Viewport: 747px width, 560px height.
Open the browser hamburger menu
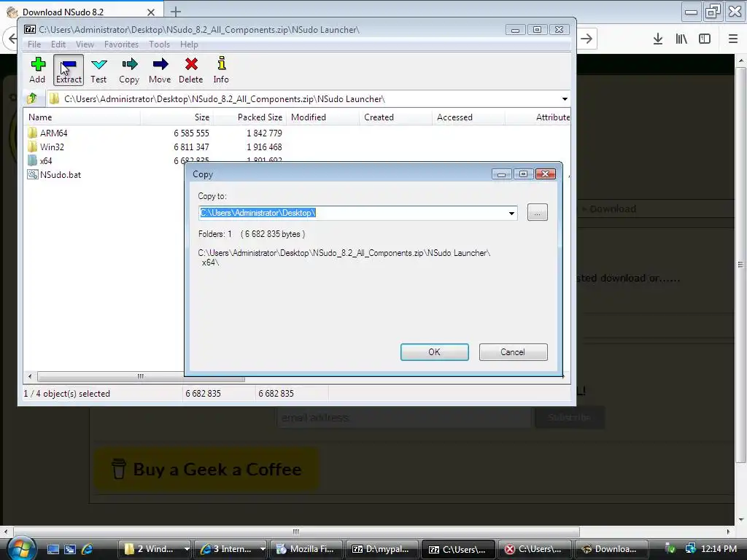coord(733,39)
